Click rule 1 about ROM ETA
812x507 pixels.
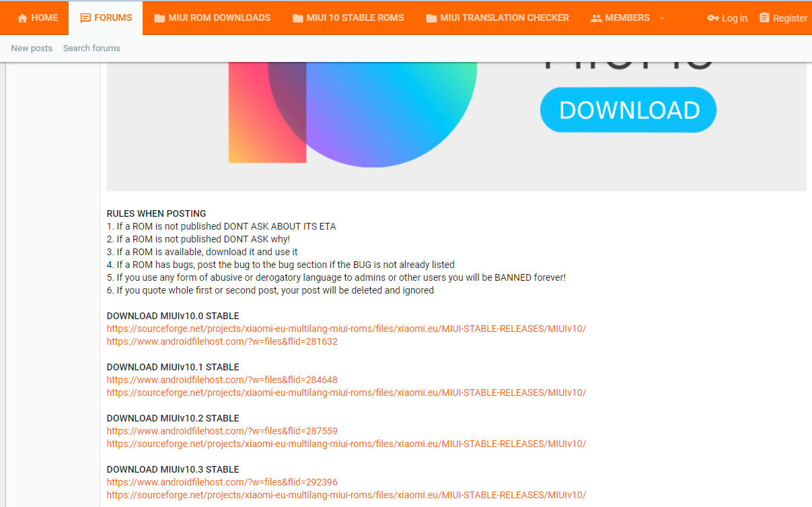point(221,226)
